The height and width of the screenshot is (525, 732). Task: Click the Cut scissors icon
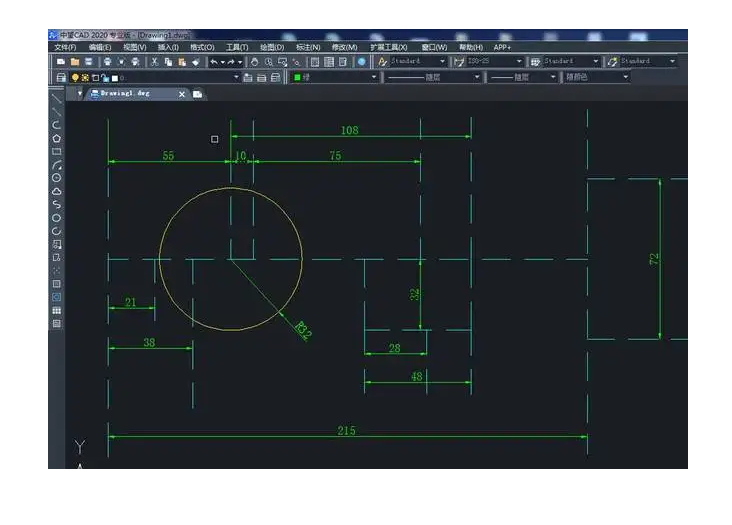tap(154, 62)
